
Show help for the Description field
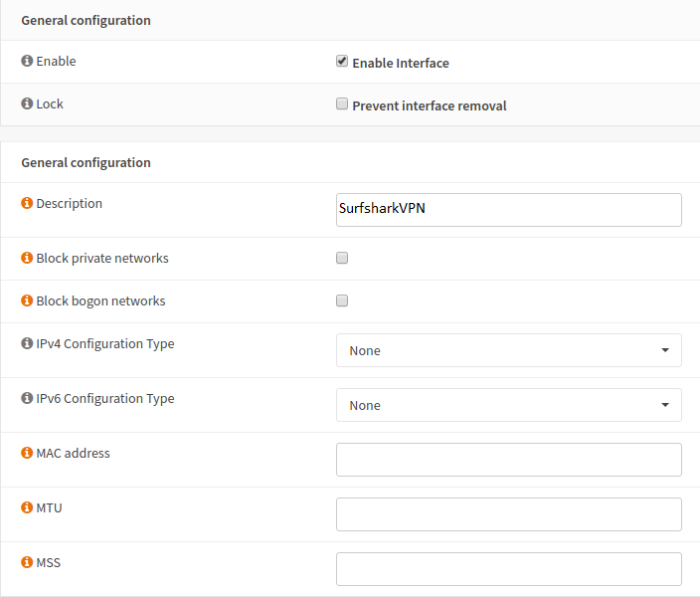(x=27, y=204)
